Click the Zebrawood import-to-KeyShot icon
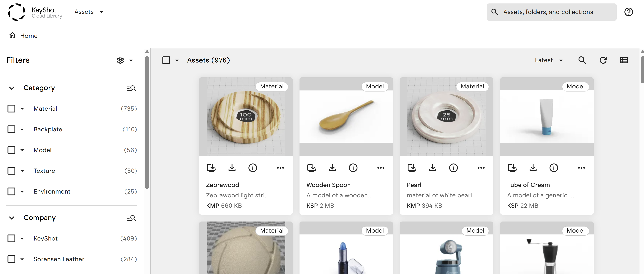 tap(211, 168)
